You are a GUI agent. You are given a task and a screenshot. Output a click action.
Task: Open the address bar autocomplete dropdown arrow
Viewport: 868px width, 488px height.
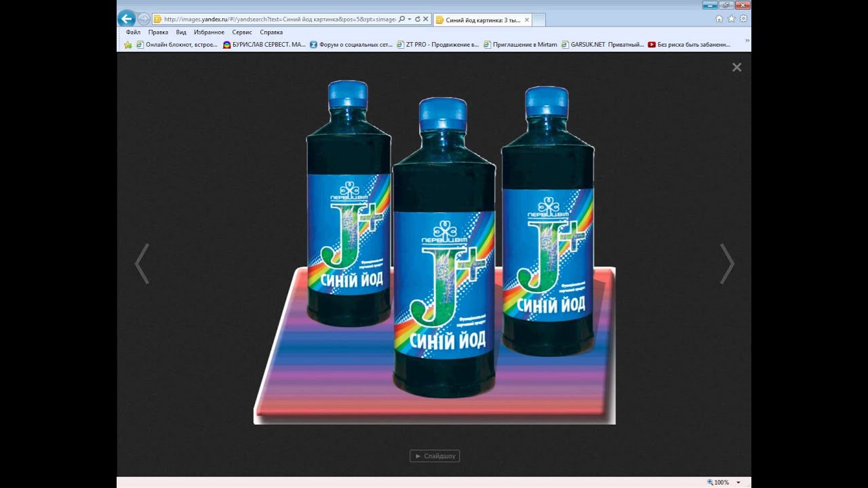[x=410, y=20]
